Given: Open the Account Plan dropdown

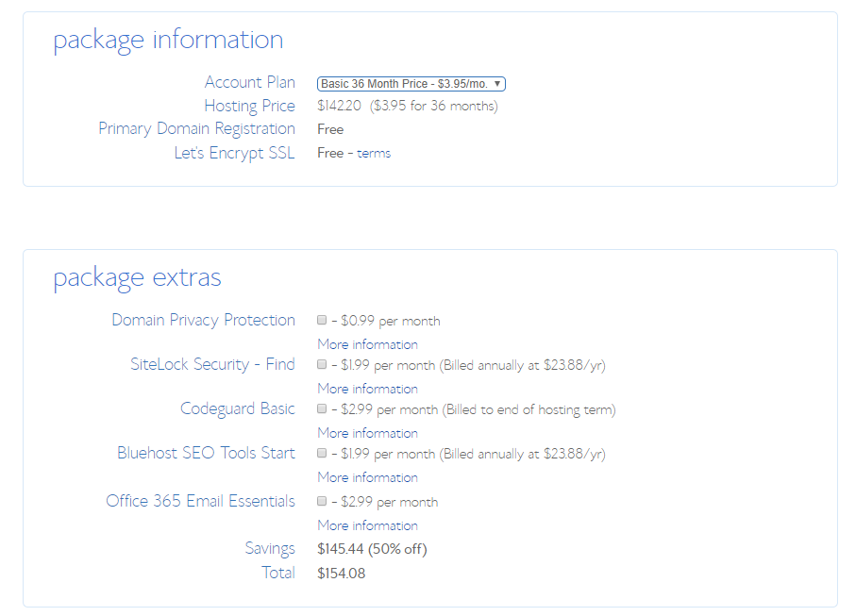Looking at the screenshot, I should pos(411,83).
